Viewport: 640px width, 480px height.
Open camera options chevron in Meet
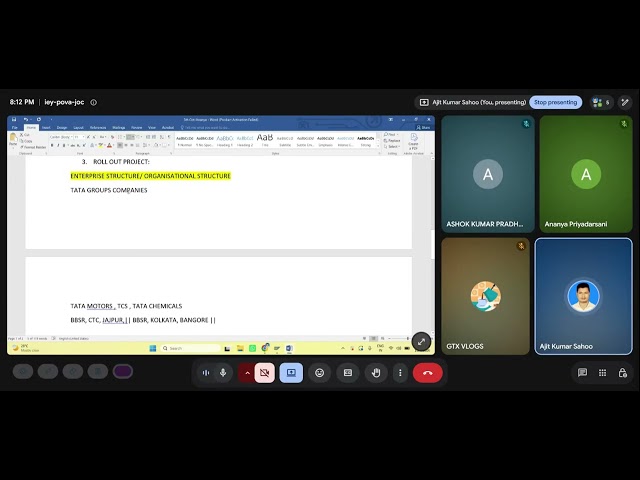247,373
